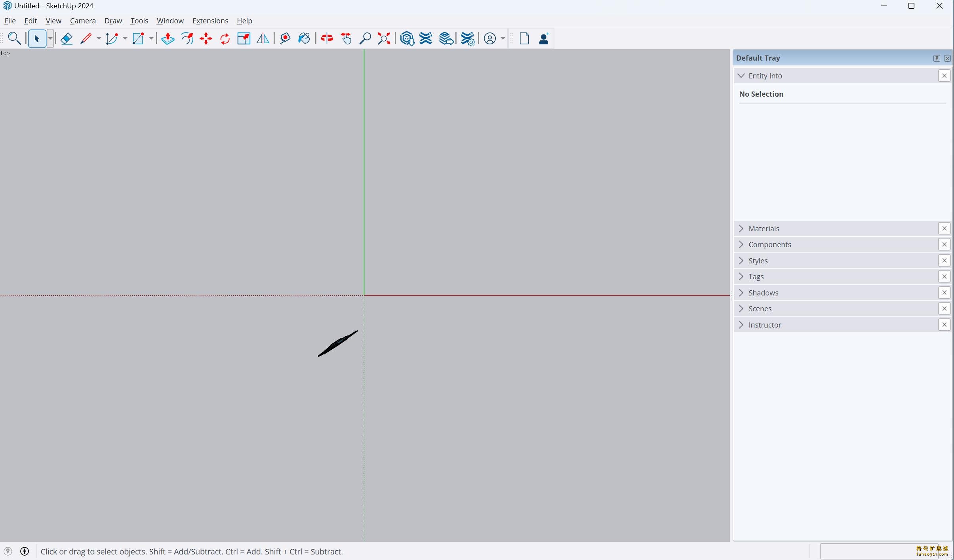The image size is (954, 560).
Task: Click the credits info status bar icon
Action: (x=25, y=551)
